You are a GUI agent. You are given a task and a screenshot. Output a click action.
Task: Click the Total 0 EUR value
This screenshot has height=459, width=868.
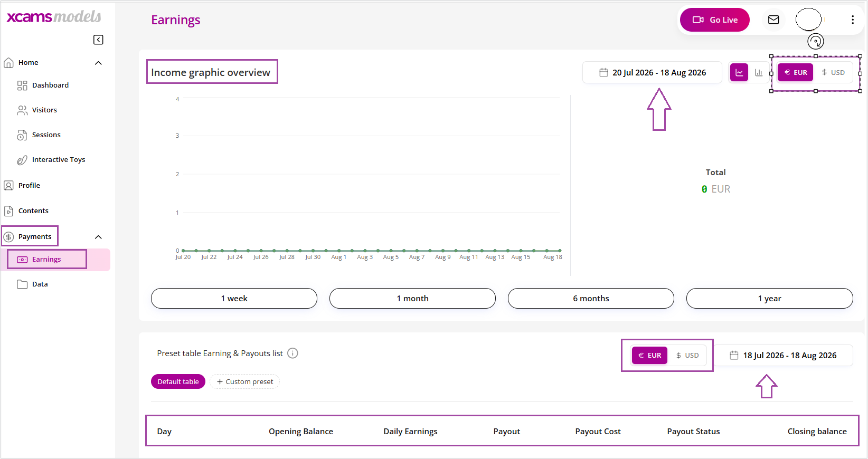point(716,189)
